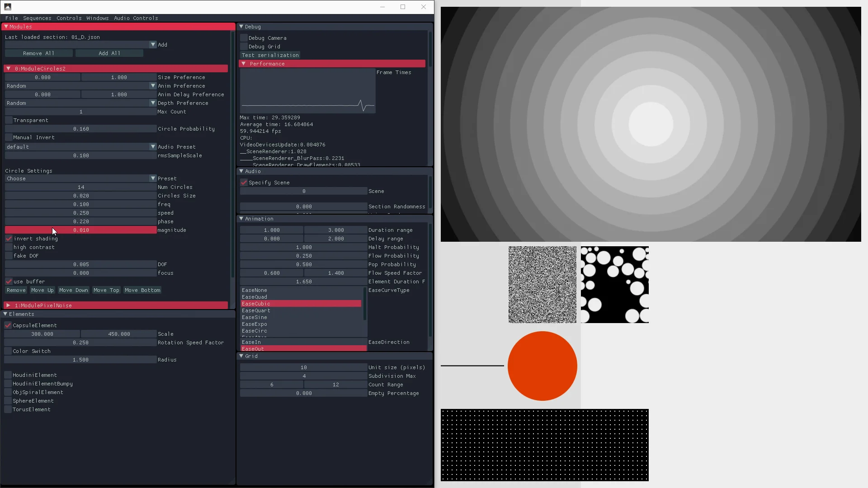Click the Move Top button
868x488 pixels.
coord(106,290)
